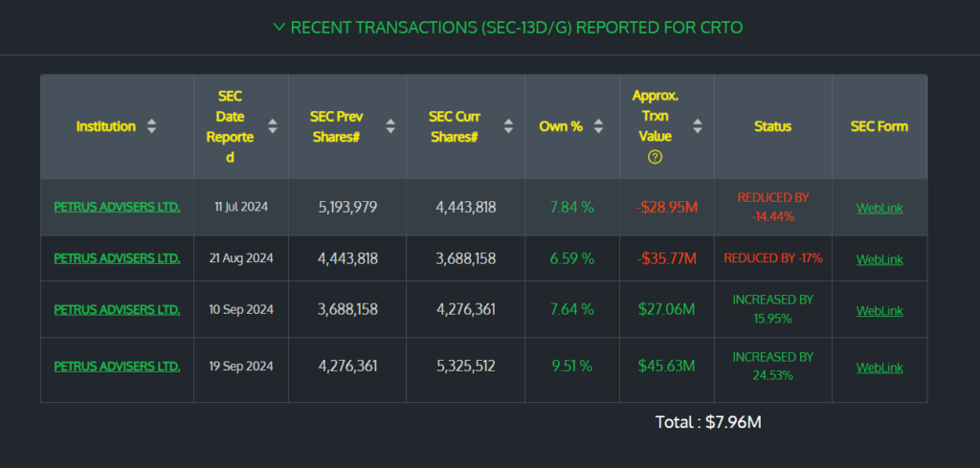Sort by SEC Prev Shares# arrows

tap(390, 126)
